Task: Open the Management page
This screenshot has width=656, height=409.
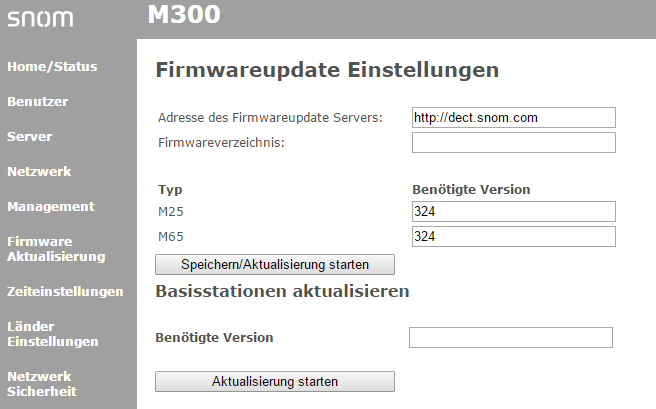Action: [x=51, y=207]
